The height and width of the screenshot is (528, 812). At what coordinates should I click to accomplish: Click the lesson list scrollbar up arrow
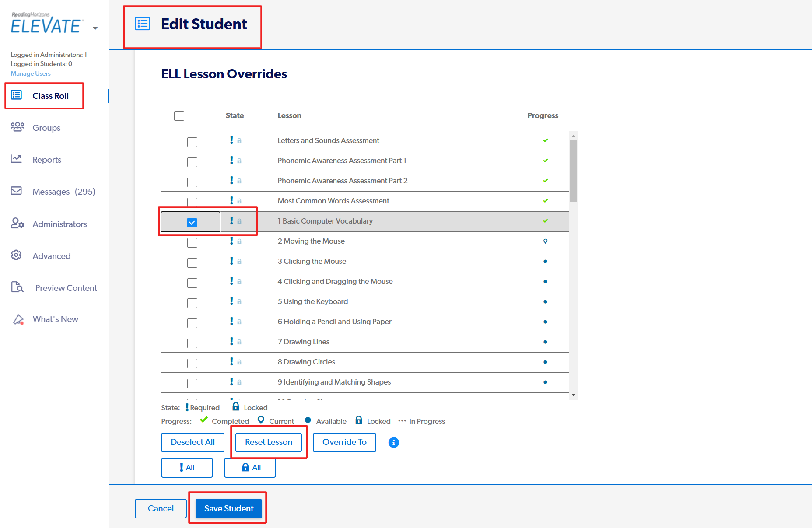[x=573, y=136]
